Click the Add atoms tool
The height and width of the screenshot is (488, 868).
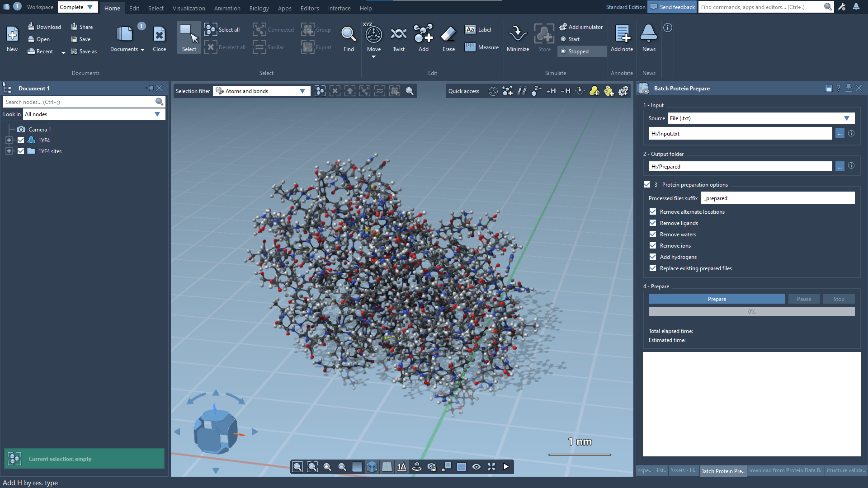(423, 35)
